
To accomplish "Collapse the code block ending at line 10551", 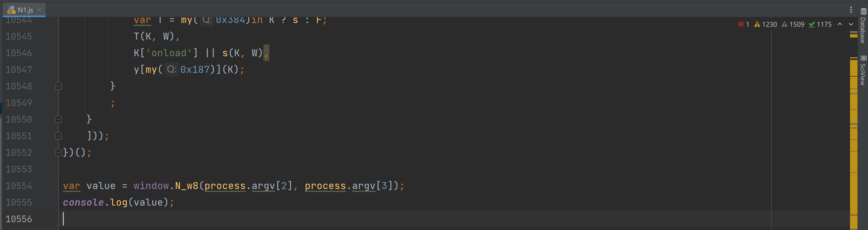I will 58,135.
